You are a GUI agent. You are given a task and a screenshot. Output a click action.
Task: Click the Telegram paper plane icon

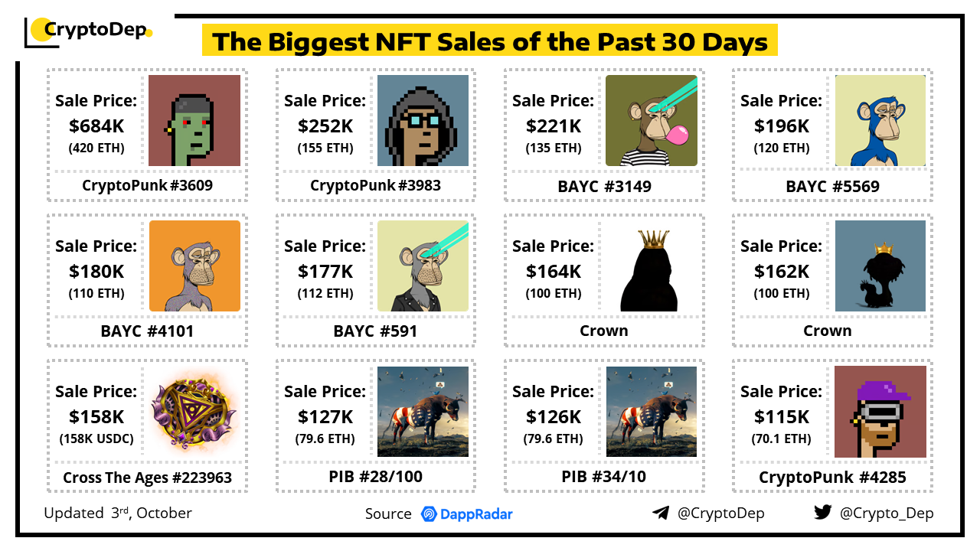[x=661, y=513]
